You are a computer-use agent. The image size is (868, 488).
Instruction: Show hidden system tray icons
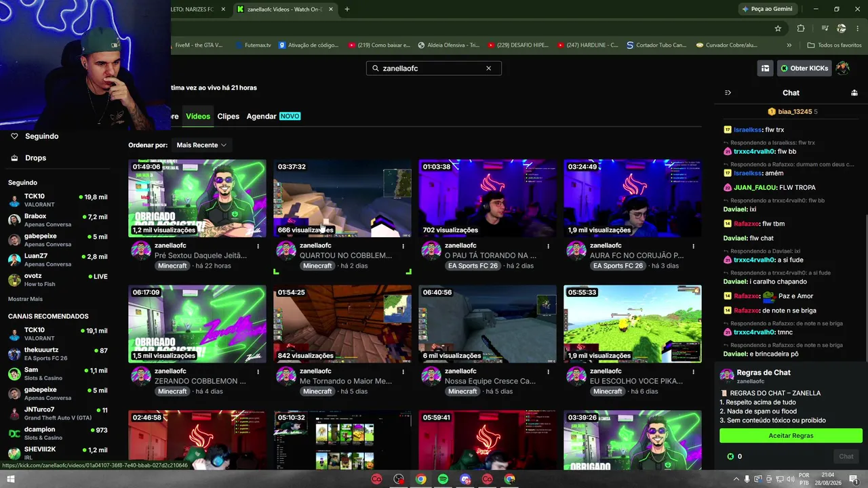pos(736,479)
